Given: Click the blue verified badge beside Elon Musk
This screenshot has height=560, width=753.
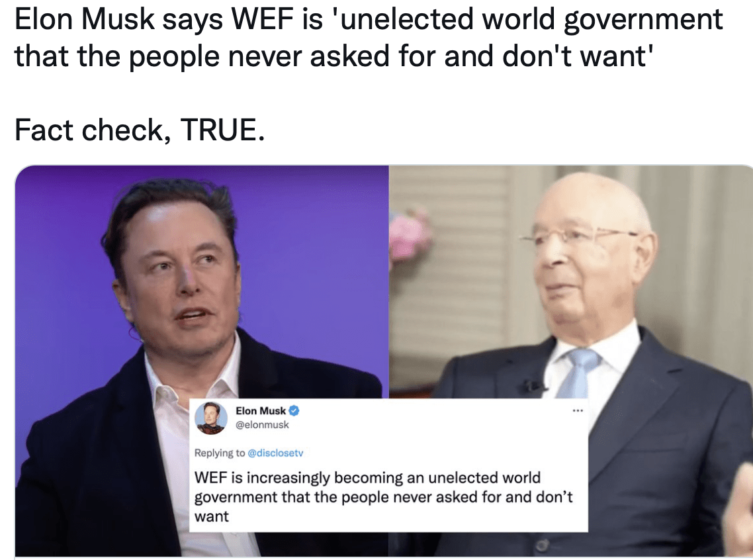Looking at the screenshot, I should pyautogui.click(x=294, y=411).
